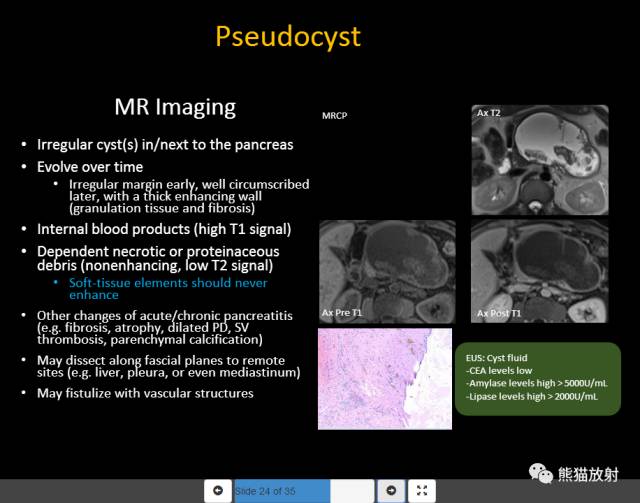
Task: Click the unfilled part of the progress bar
Action: pyautogui.click(x=352, y=490)
